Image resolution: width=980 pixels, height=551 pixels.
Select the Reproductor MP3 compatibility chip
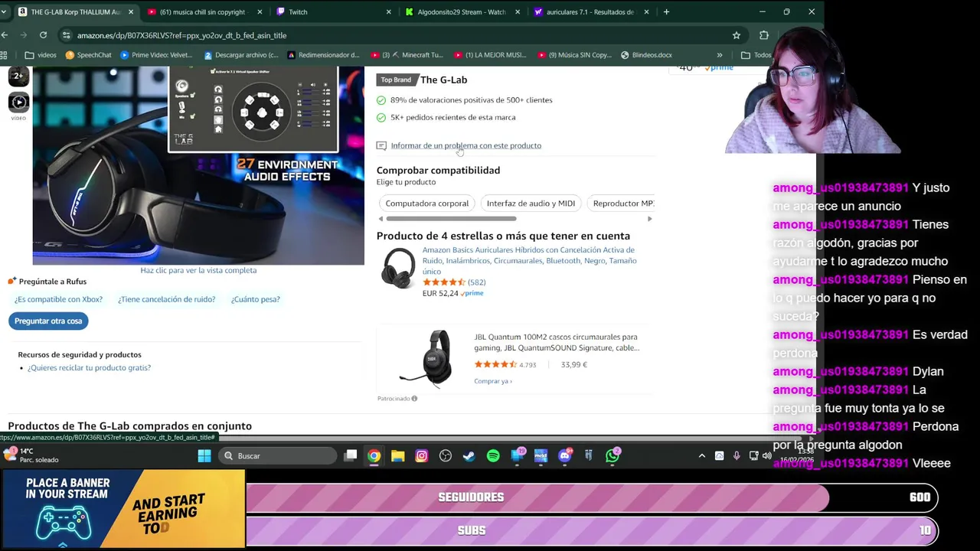623,204
